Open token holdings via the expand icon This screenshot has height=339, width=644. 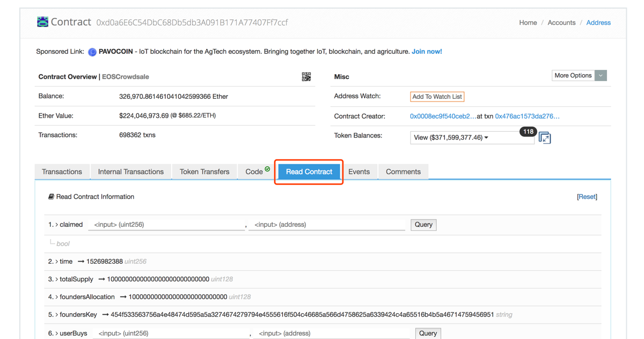tap(545, 138)
